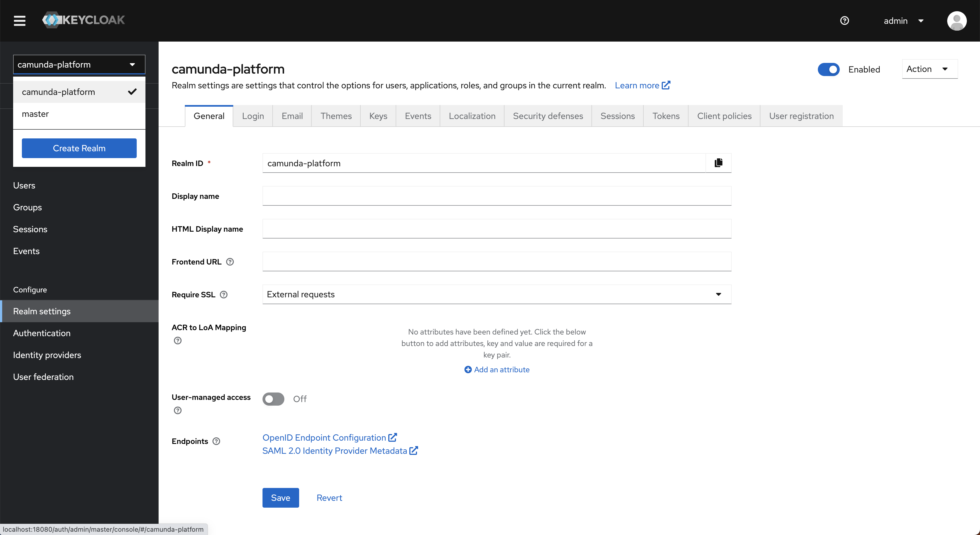Click the Add an attribute link
Viewport: 980px width, 535px height.
(x=497, y=369)
